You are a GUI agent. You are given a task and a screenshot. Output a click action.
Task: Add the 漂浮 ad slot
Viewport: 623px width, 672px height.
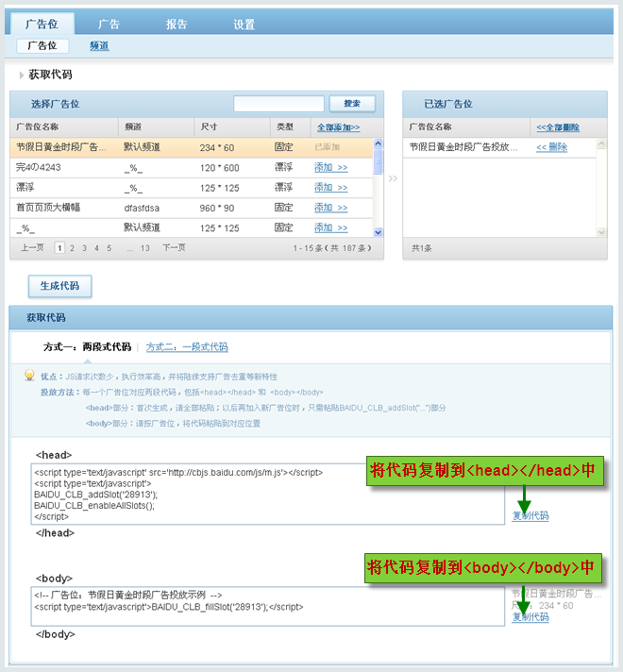330,188
